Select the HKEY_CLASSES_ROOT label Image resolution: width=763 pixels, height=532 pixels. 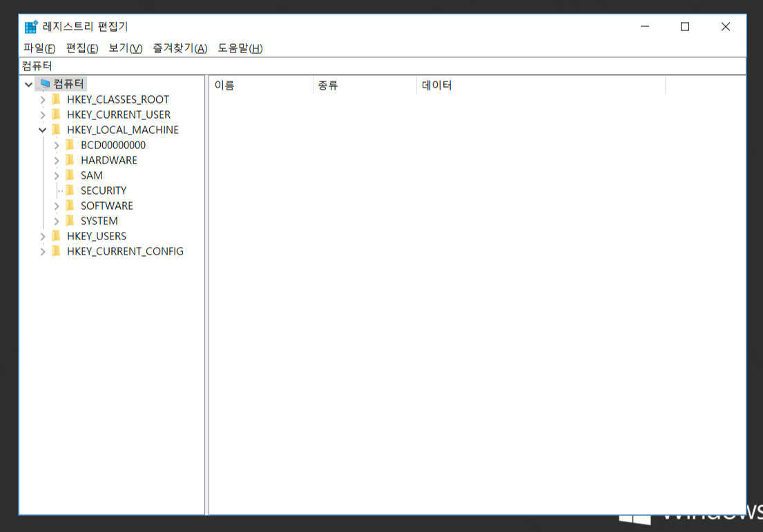(118, 99)
